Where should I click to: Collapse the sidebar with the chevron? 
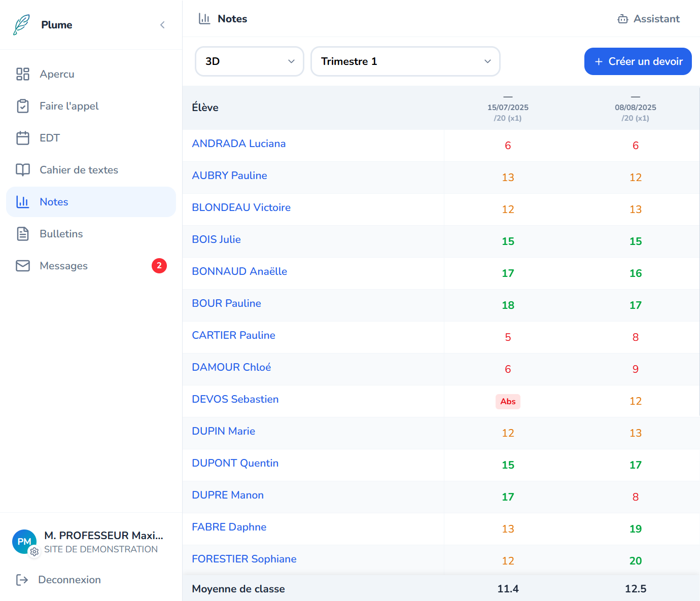pos(162,25)
